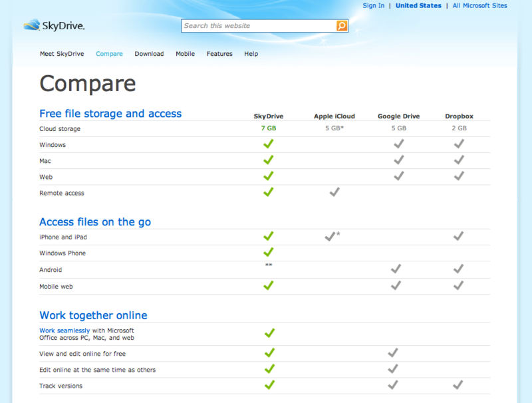Click the ** footnote marker in Android row
Viewport: 532px width, 403px height.
(269, 265)
